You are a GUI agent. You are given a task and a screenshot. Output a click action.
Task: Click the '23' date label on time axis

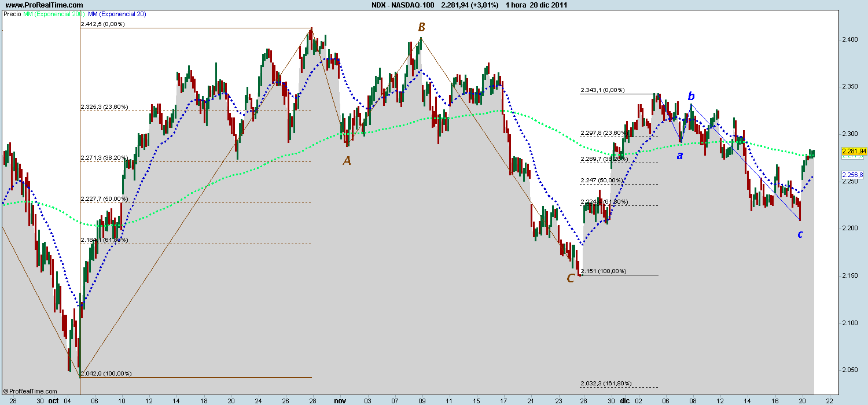coord(558,400)
